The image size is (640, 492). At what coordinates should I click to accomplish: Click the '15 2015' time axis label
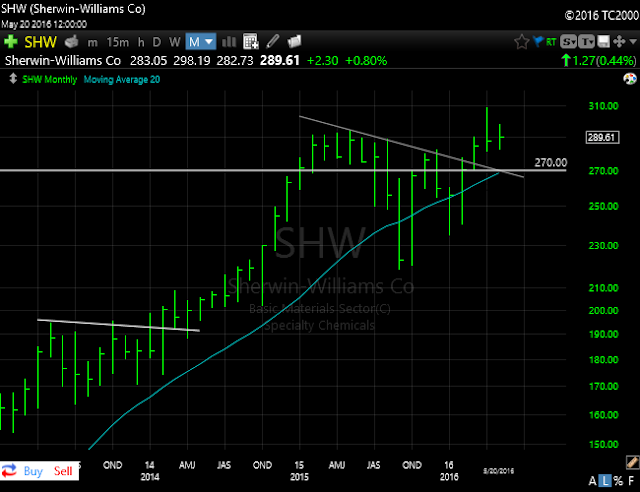299,471
